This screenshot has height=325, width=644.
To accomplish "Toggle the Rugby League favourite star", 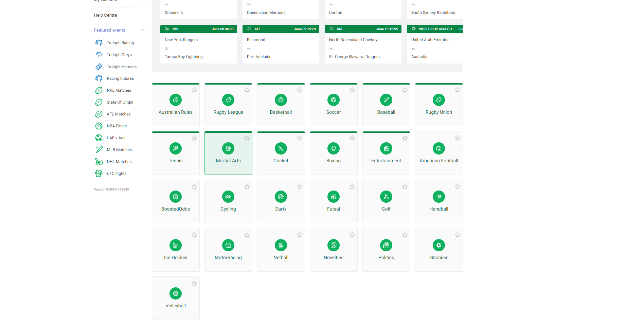I will [x=247, y=90].
